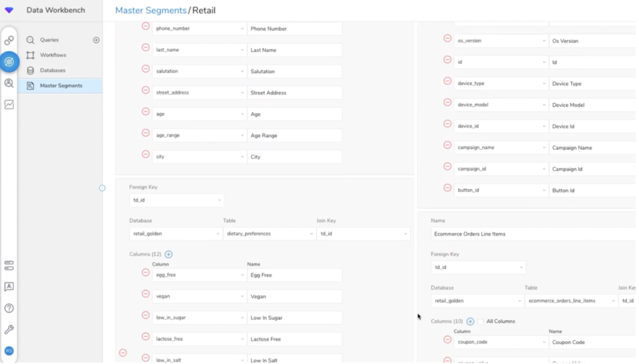Edit the Age Range name field

[295, 135]
